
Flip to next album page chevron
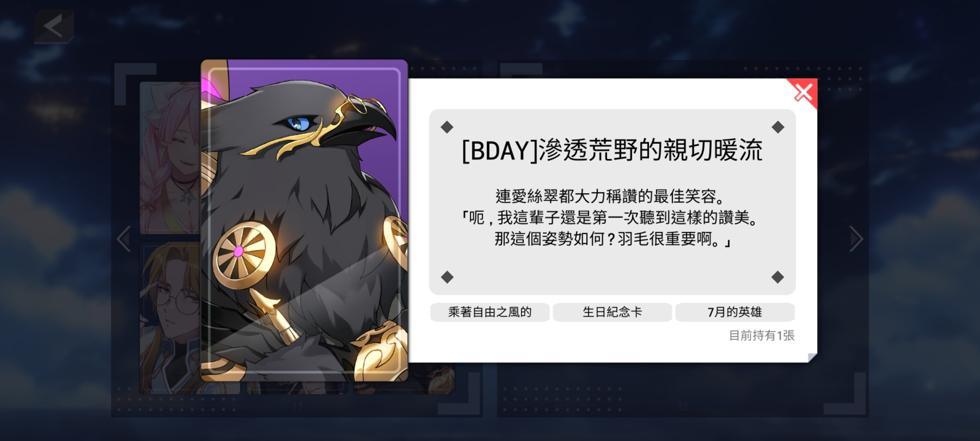pyautogui.click(x=856, y=239)
